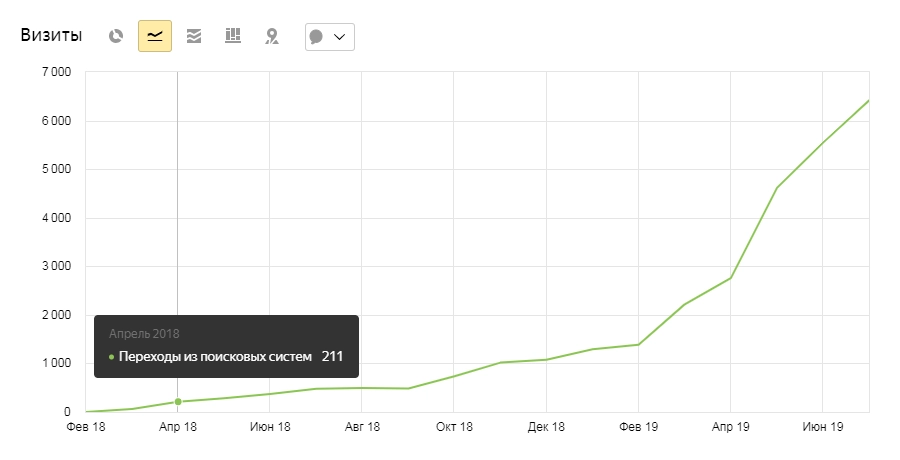900x460 pixels.
Task: Select the highlighted line chart icon
Action: [155, 36]
